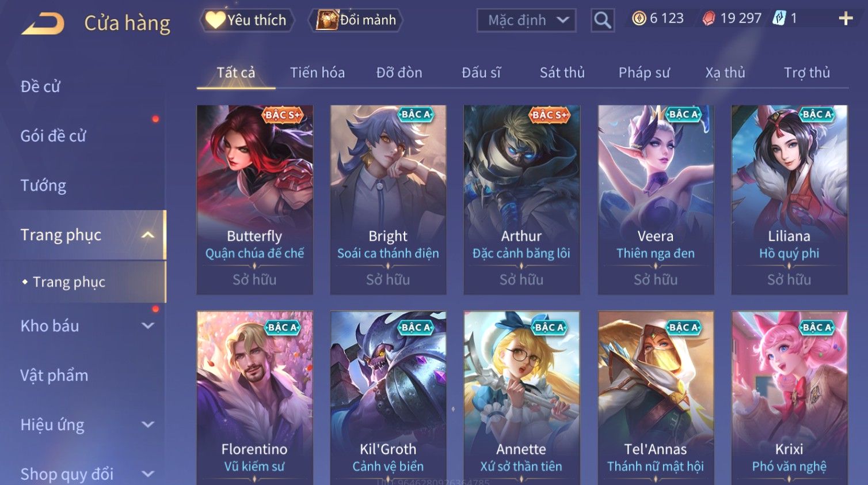This screenshot has width=868, height=485.
Task: Click the blue voucher ticket icon
Action: coord(779,18)
